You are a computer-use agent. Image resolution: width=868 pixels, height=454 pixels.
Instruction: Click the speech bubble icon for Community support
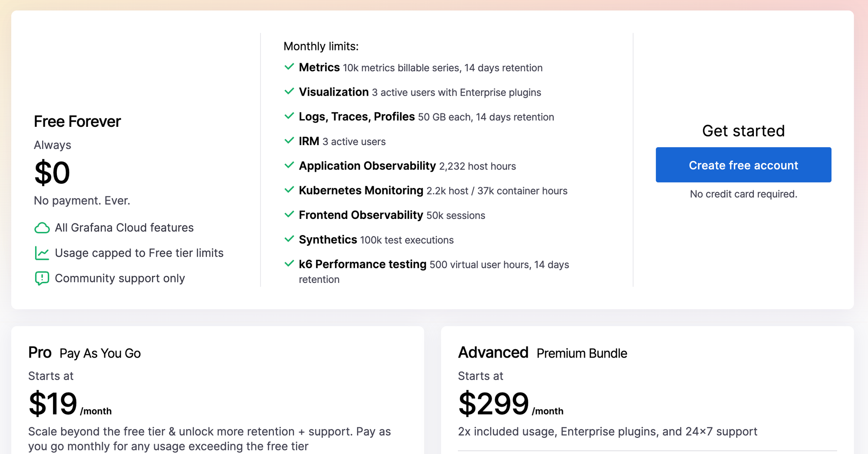pos(41,278)
